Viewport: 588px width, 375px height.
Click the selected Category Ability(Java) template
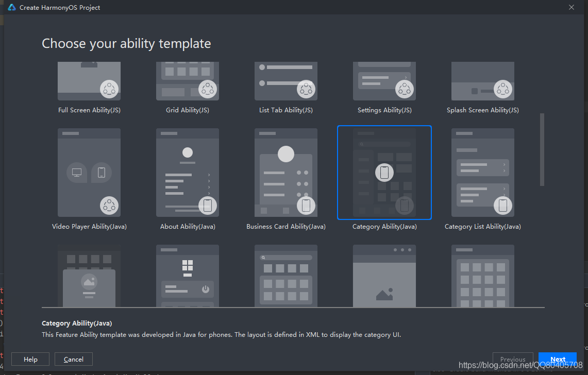pyautogui.click(x=384, y=173)
